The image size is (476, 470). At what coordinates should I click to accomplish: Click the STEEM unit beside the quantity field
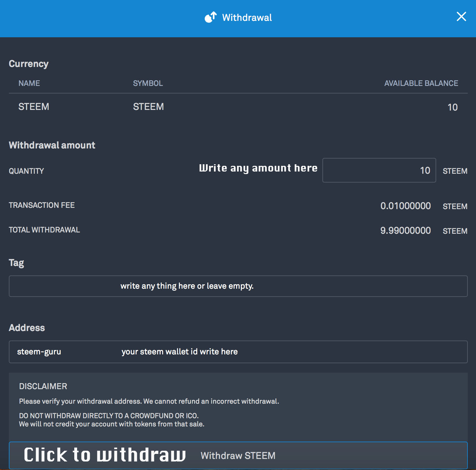tap(455, 171)
